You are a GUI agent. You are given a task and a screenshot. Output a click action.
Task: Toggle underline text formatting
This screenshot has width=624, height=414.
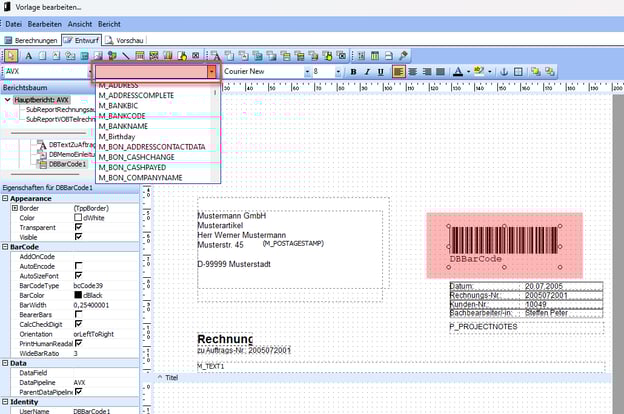click(x=380, y=72)
